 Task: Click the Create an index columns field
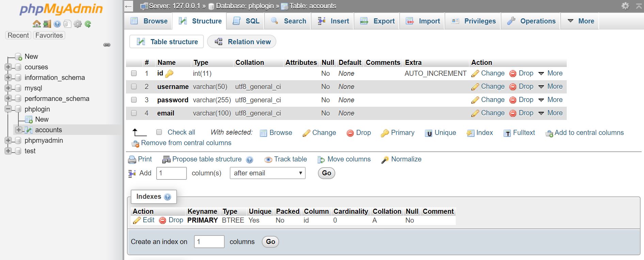pos(209,242)
